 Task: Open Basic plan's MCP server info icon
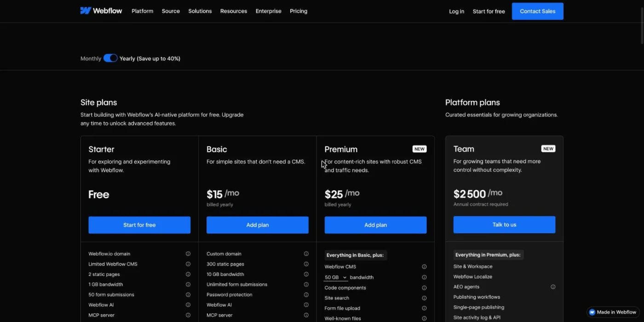point(306,315)
